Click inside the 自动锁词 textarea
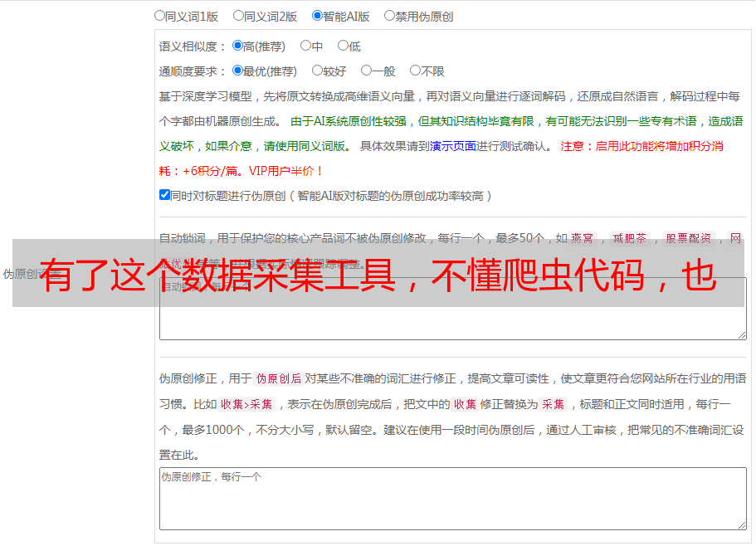 pos(453,309)
